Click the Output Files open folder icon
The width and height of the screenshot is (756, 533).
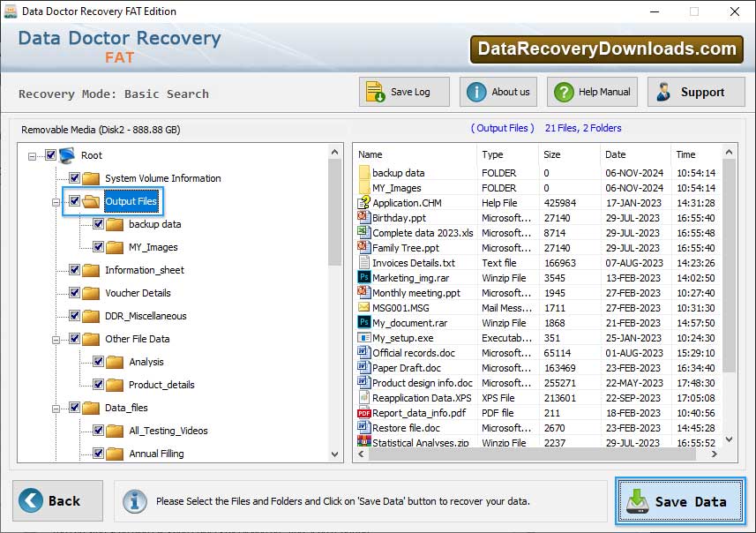coord(91,201)
